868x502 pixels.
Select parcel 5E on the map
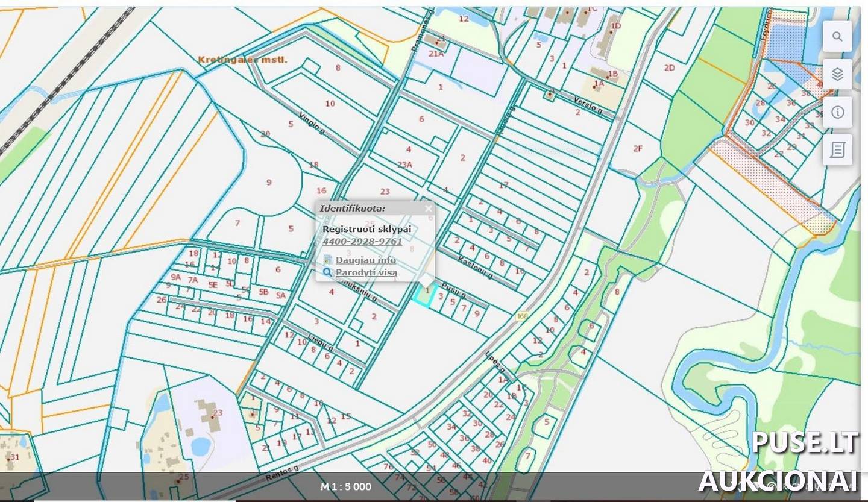pos(213,284)
